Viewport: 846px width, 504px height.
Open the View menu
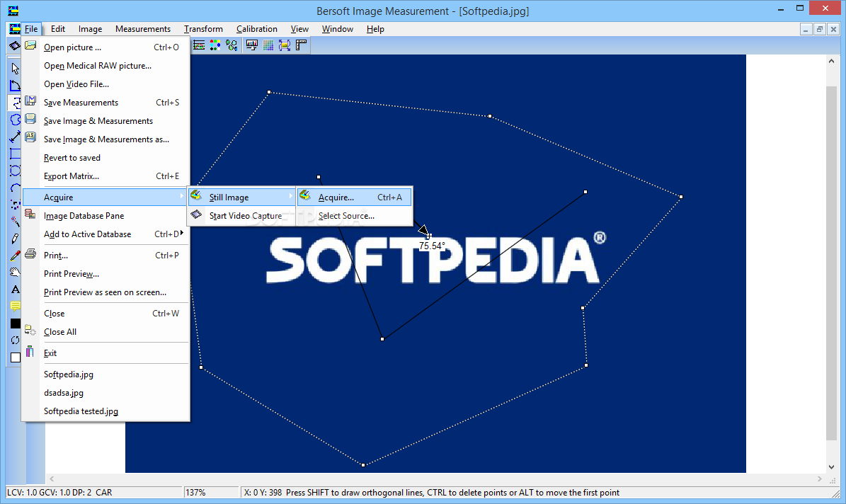pyautogui.click(x=299, y=28)
